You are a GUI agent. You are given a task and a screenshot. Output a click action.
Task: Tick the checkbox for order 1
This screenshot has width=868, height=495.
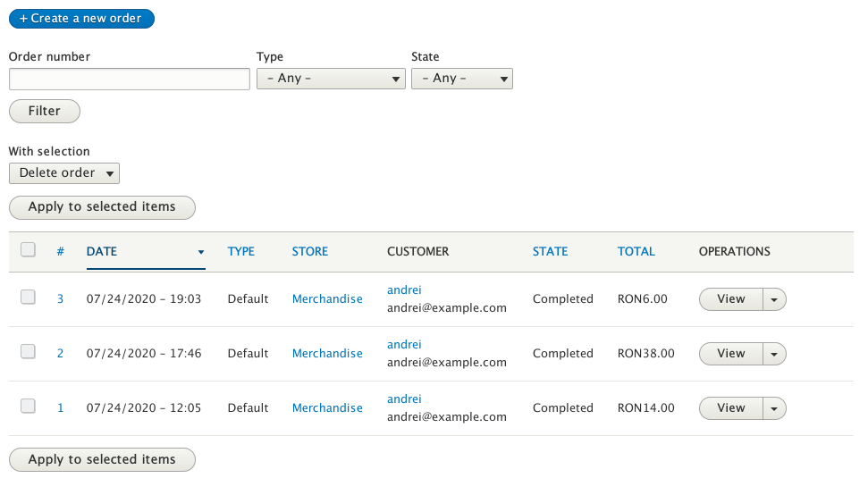pos(28,407)
